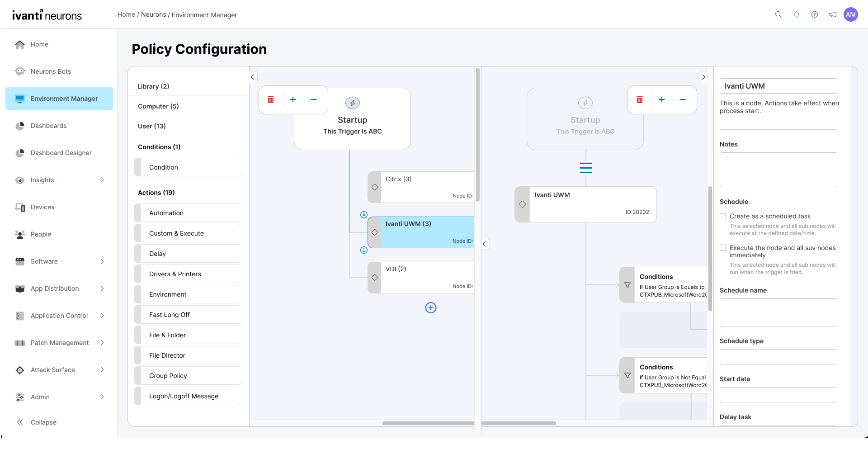Click minus icon on left Startup toolbar
The image size is (868, 463).
coord(314,99)
